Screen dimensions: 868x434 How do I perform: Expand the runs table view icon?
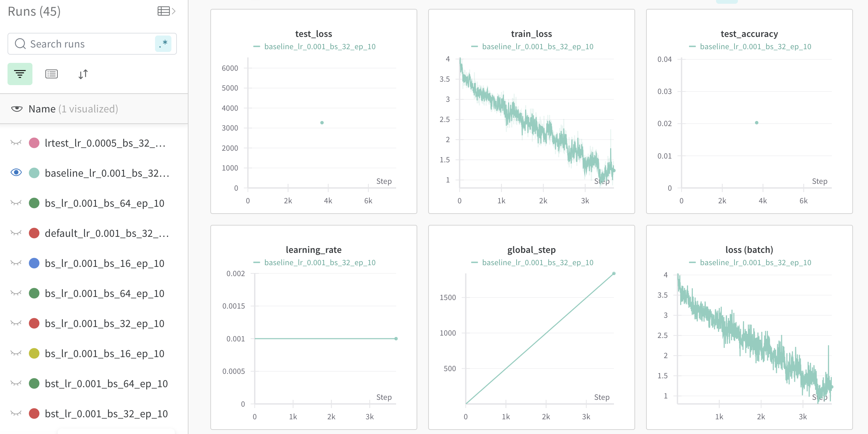point(166,11)
